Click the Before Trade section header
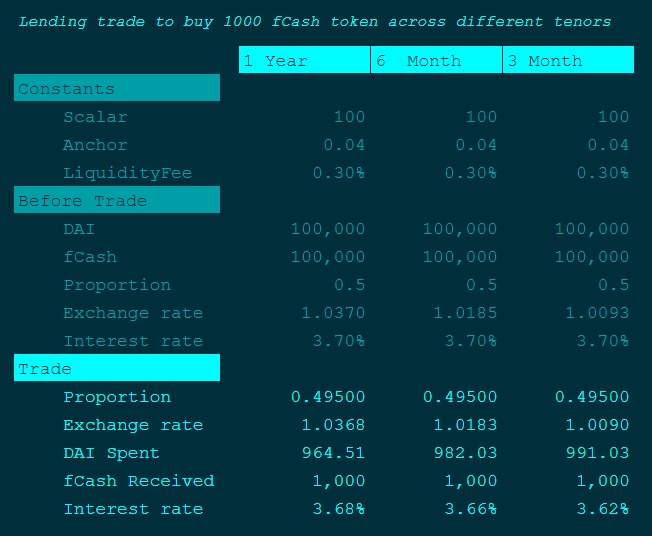 point(117,200)
